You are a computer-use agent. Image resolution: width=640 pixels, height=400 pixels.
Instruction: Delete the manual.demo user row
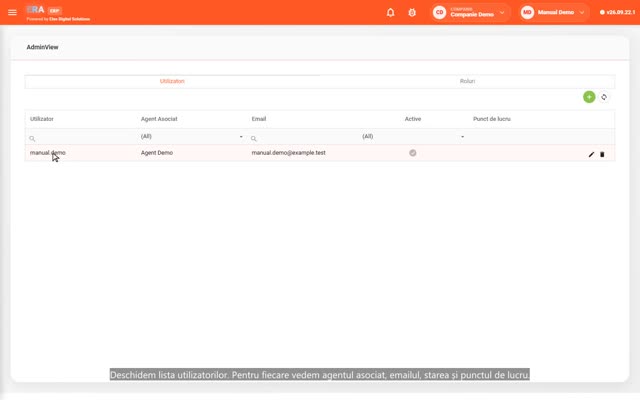[602, 154]
